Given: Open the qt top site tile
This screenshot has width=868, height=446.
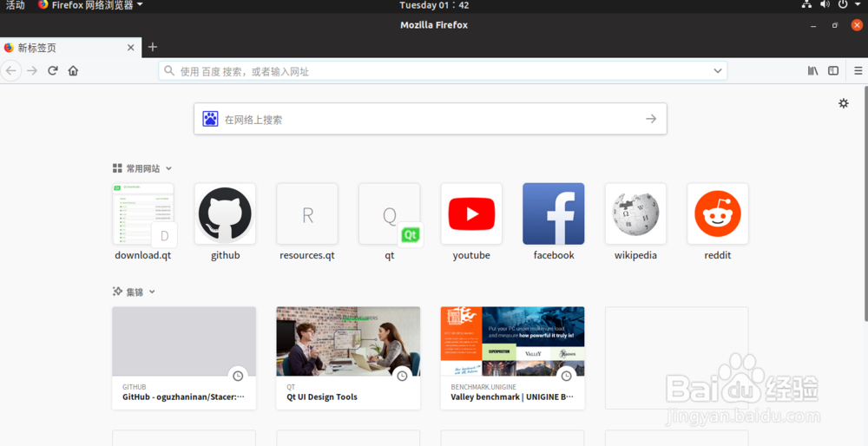Looking at the screenshot, I should (x=389, y=213).
